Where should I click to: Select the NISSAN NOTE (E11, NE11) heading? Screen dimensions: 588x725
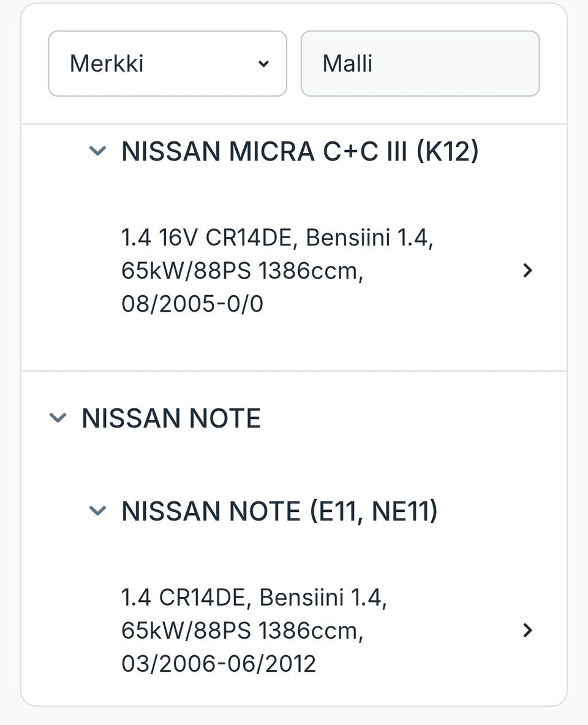coord(279,511)
